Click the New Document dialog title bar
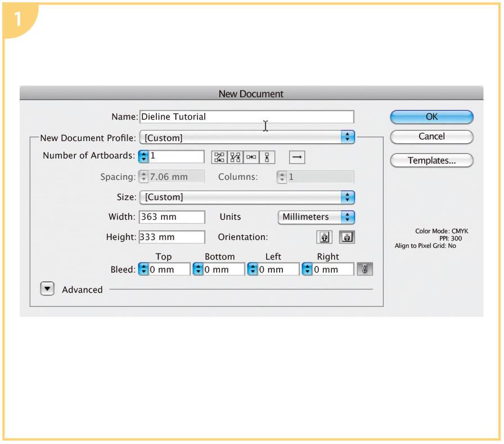 (251, 93)
